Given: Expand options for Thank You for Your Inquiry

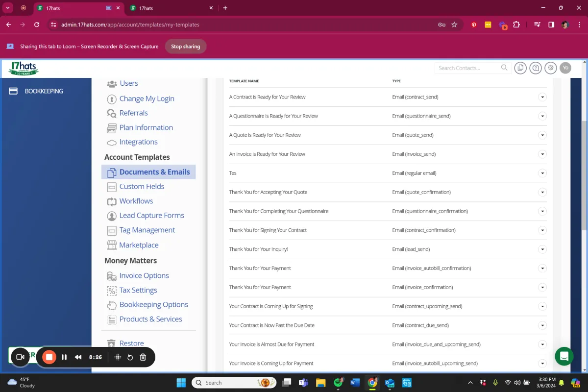Looking at the screenshot, I should (542, 249).
